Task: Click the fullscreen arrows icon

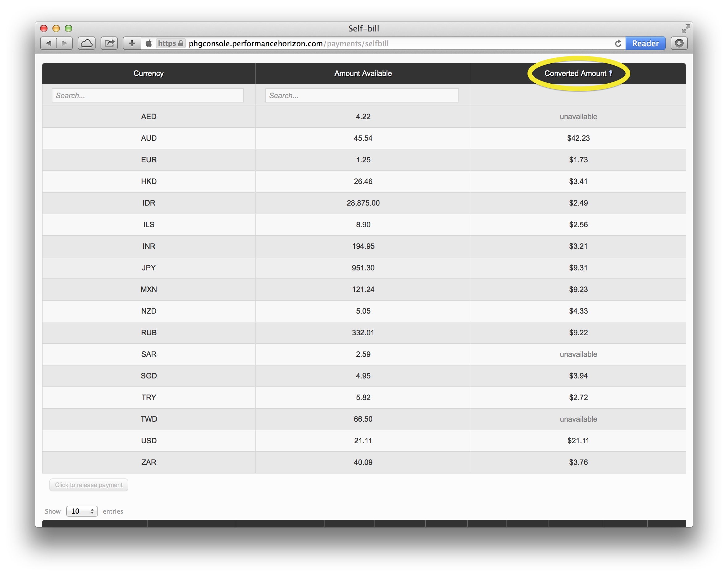Action: click(685, 29)
